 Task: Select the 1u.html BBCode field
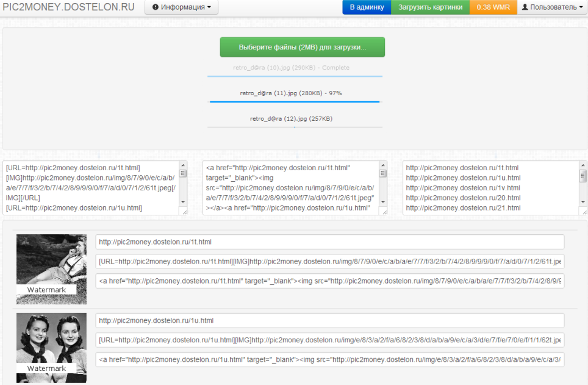tap(329, 340)
